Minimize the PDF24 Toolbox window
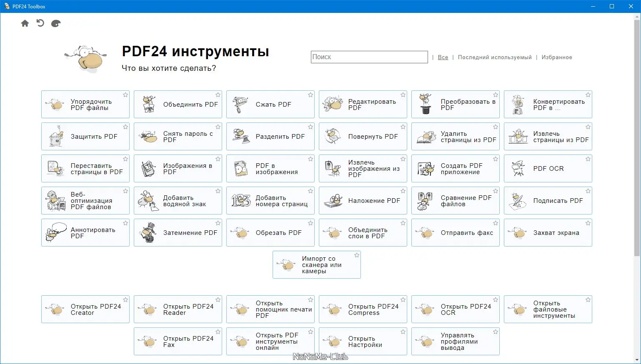The height and width of the screenshot is (364, 641). tap(593, 6)
